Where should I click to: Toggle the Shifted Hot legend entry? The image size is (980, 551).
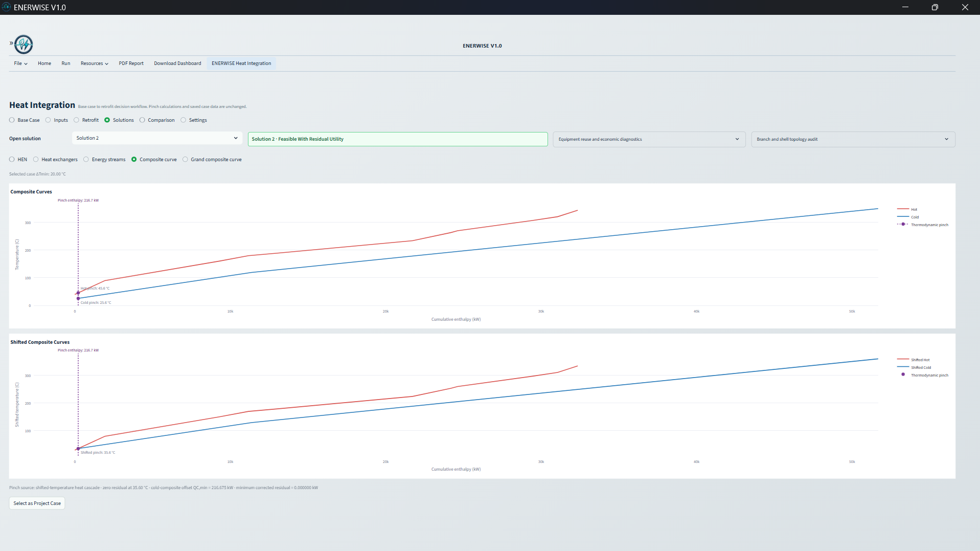pyautogui.click(x=914, y=360)
